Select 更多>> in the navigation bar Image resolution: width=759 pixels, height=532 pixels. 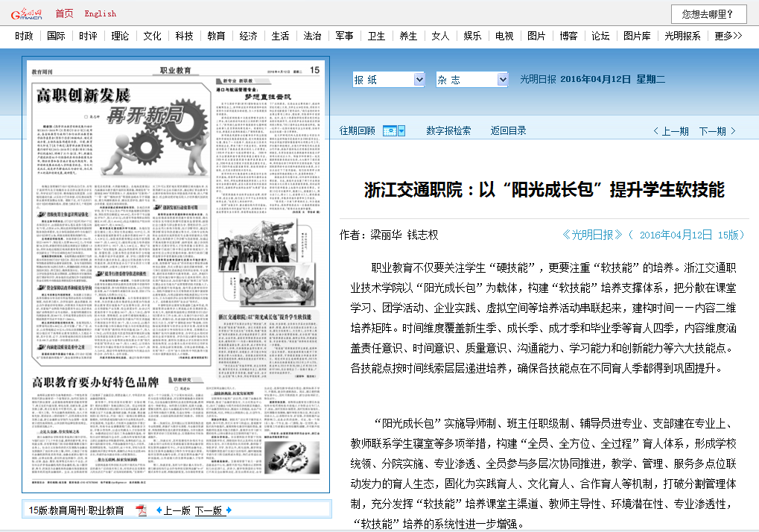[x=728, y=36]
